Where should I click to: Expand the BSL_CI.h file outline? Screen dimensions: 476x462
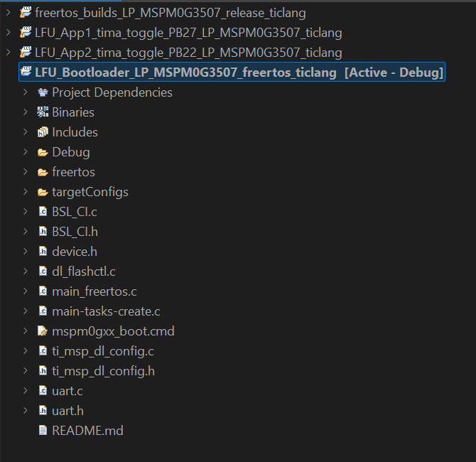tap(26, 232)
